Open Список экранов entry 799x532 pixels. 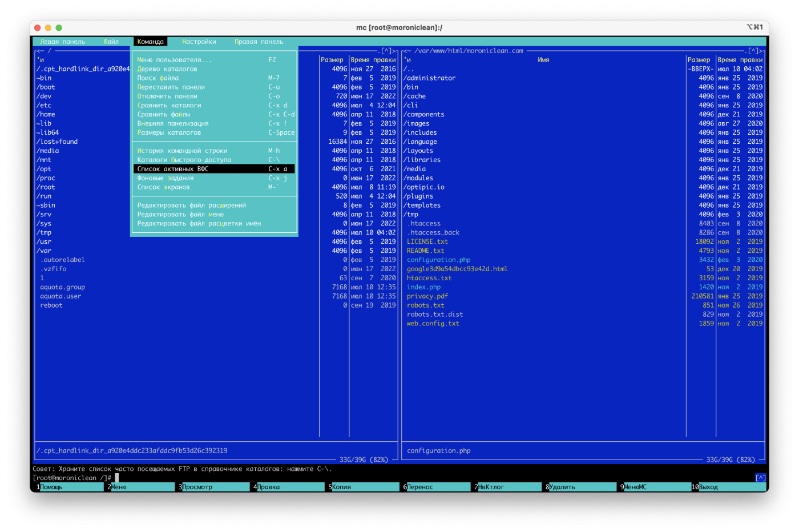(215, 187)
